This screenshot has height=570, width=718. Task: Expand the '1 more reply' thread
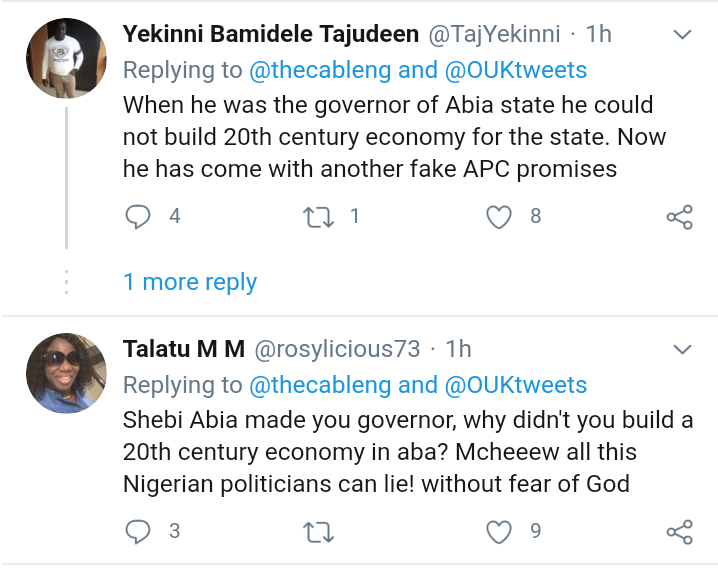(190, 282)
